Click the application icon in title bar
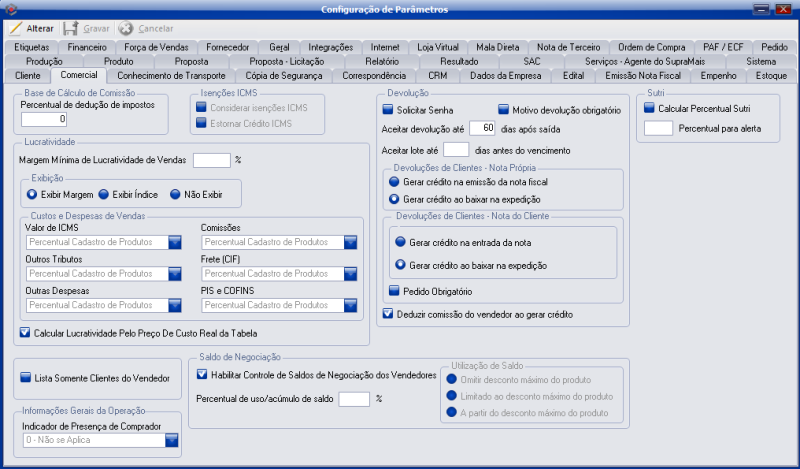Viewport: 800px width, 469px height. [x=10, y=9]
